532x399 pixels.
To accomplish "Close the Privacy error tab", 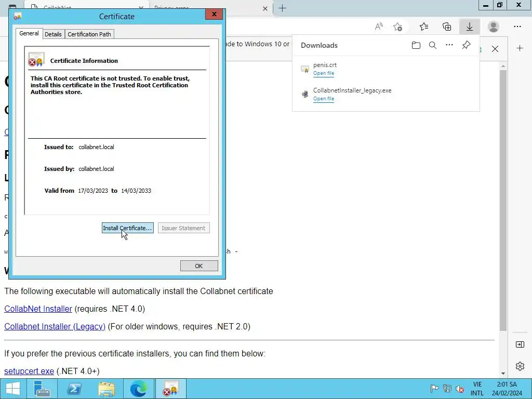I will [x=265, y=8].
